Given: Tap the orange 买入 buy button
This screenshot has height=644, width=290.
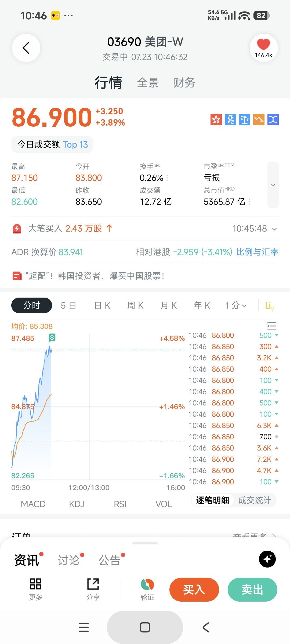Looking at the screenshot, I should [194, 590].
